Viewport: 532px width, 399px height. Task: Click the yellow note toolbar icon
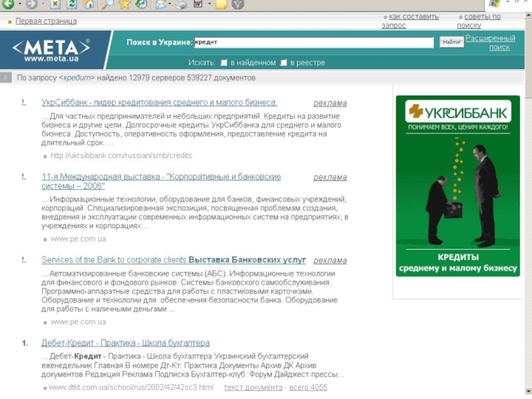point(221,4)
